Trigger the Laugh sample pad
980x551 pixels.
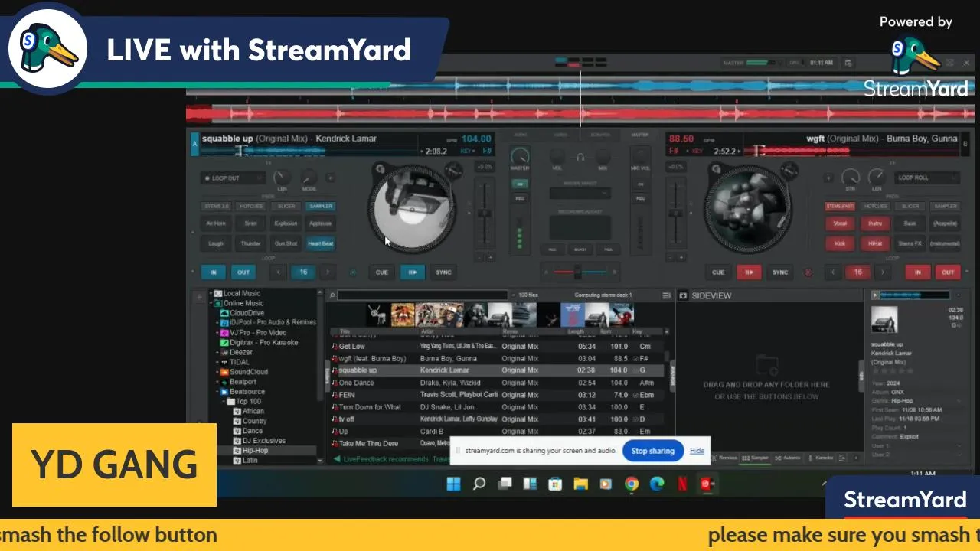tap(216, 244)
